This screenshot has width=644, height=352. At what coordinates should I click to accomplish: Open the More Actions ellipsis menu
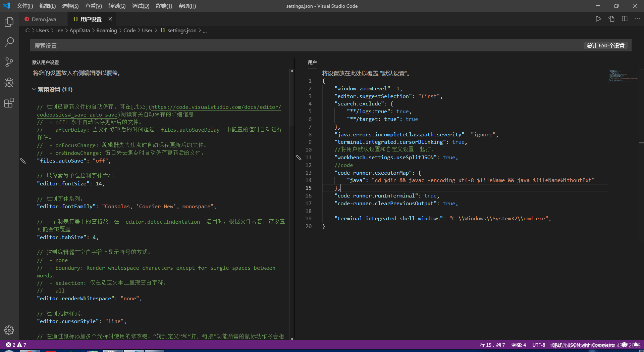pos(637,19)
